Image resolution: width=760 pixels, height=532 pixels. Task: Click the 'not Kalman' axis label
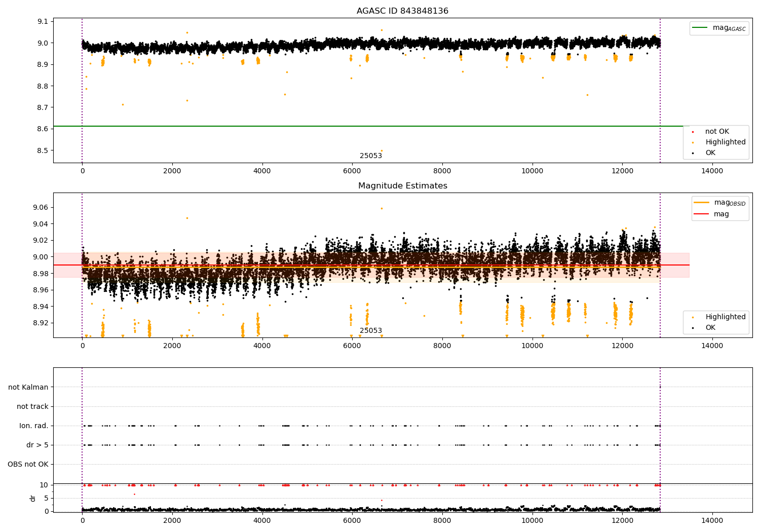[28, 387]
